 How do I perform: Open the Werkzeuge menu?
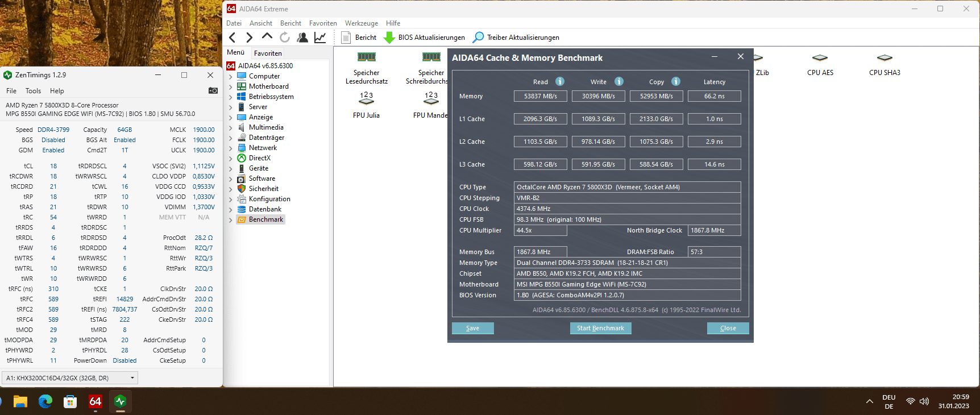(x=362, y=23)
